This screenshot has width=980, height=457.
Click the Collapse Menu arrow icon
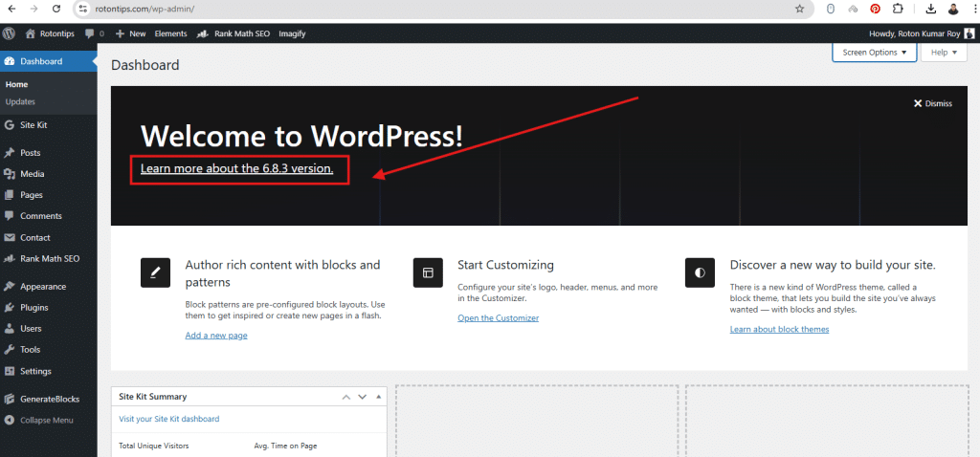tap(10, 420)
